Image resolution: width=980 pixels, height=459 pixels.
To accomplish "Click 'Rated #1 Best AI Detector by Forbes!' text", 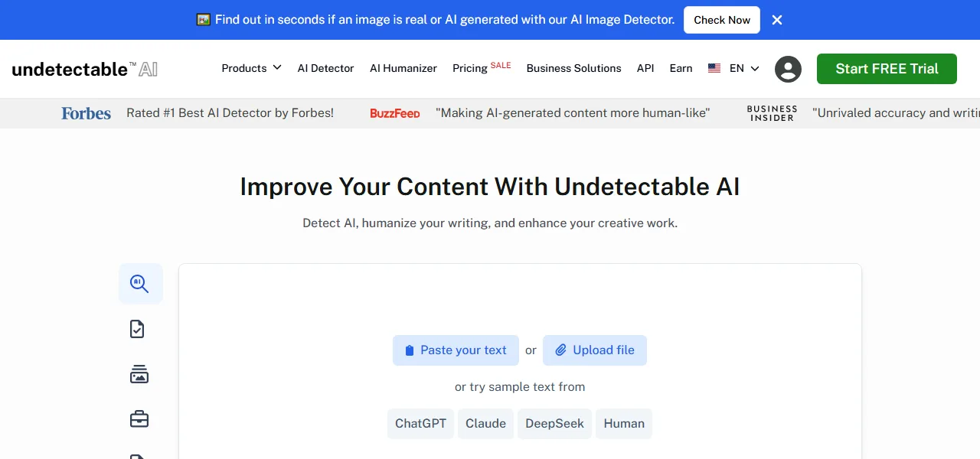I will [x=230, y=113].
